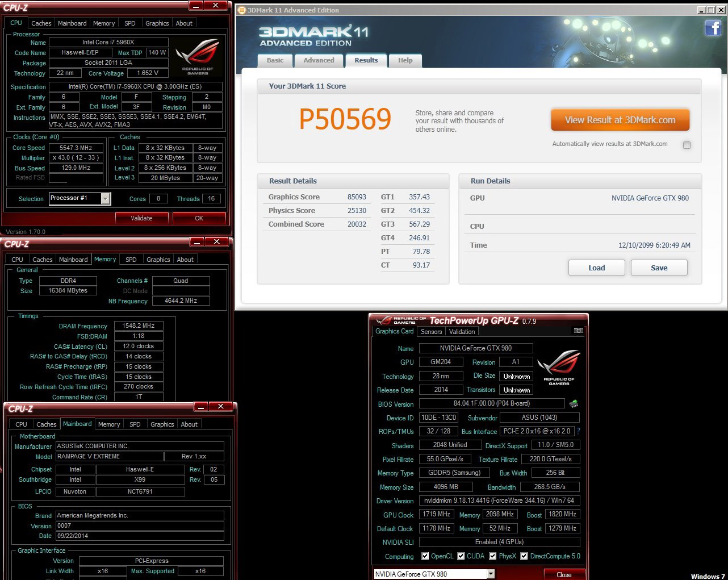Viewport: 728px width, 580px height.
Task: Click the Subvendor value ASUS (1043)
Action: click(540, 418)
